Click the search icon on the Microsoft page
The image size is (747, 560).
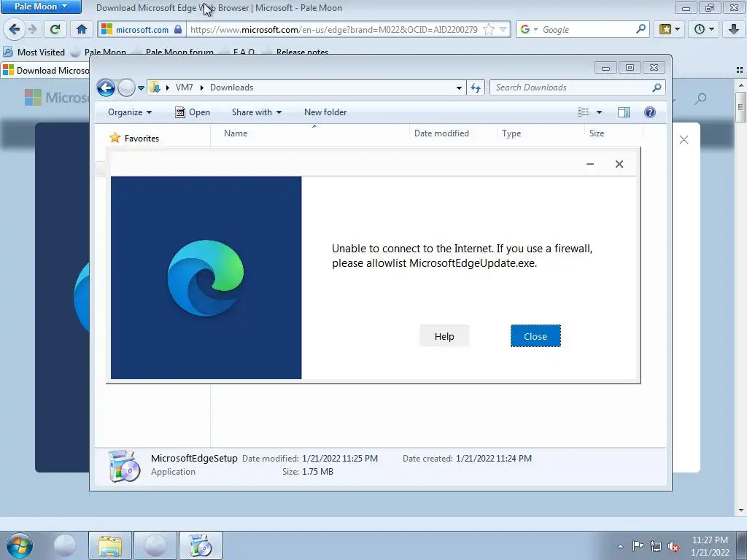700,98
